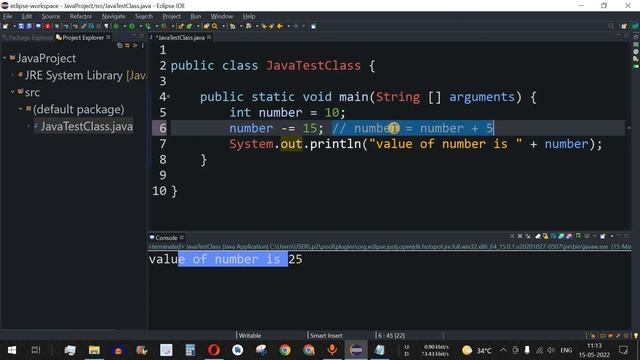Viewport: 640px width, 360px height.
Task: Open the Edit menu
Action: [x=27, y=16]
